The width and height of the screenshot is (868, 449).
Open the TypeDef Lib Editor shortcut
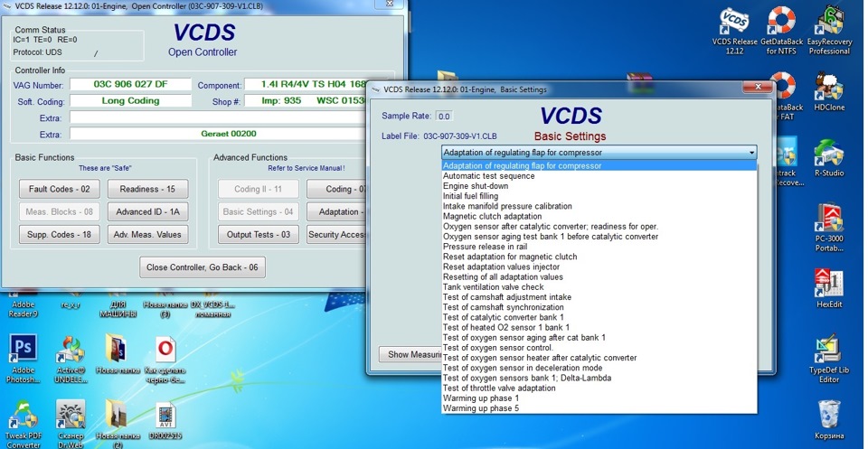click(x=829, y=359)
